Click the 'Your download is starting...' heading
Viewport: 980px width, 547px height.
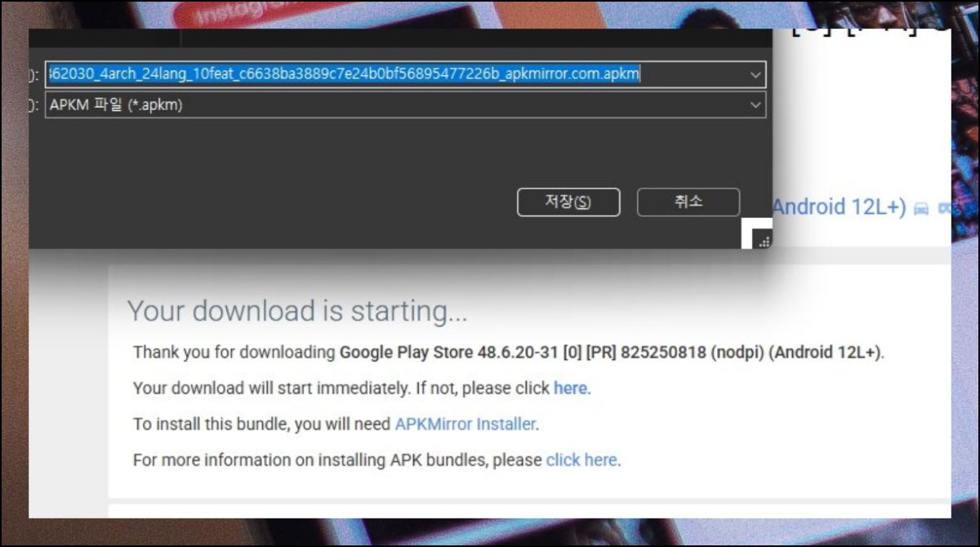point(297,311)
